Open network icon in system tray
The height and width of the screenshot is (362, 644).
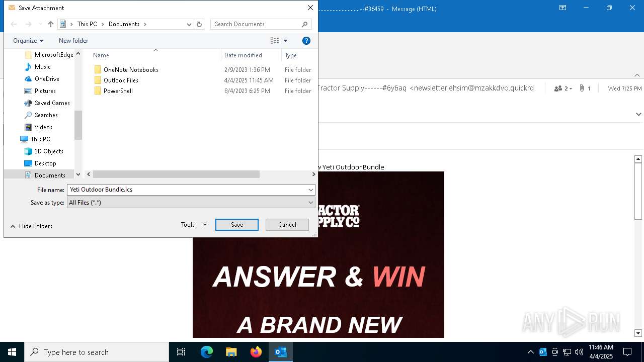[567, 352]
